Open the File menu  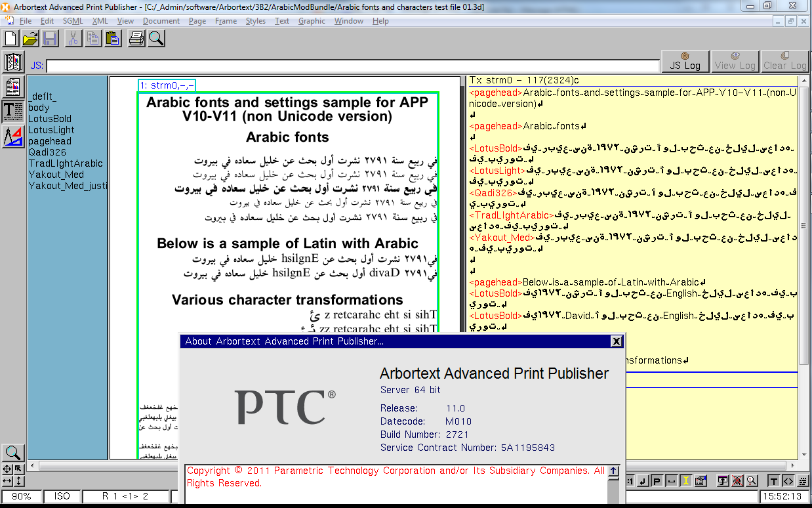(x=26, y=21)
